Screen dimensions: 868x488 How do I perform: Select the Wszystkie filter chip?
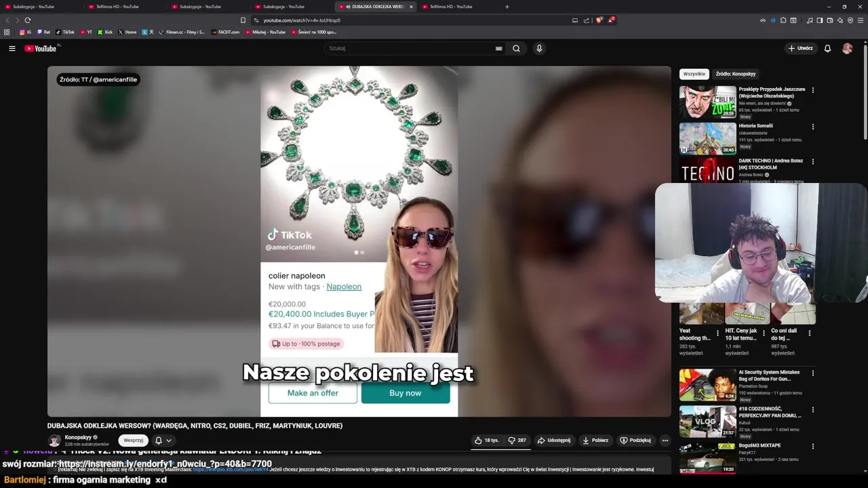694,73
